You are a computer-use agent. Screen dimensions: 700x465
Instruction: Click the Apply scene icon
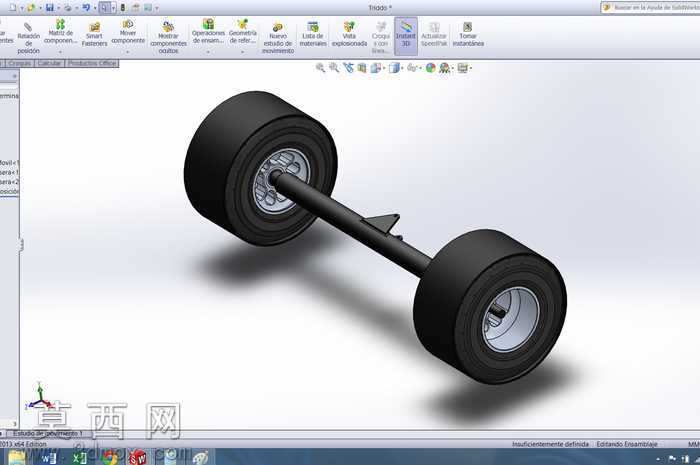click(x=444, y=68)
